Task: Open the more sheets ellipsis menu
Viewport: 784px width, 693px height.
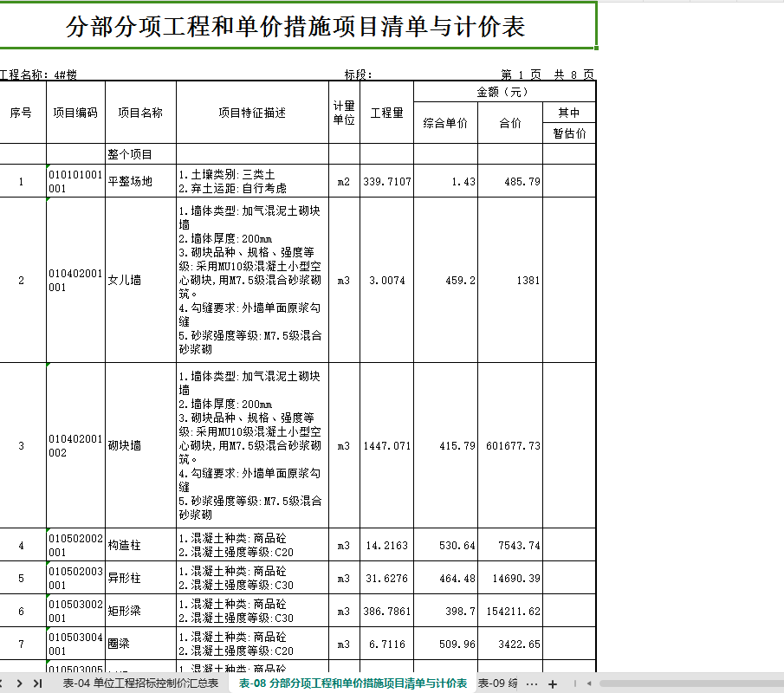Action: pyautogui.click(x=533, y=683)
